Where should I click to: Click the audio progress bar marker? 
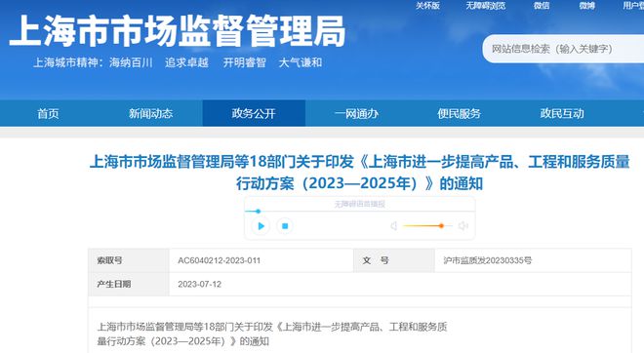pyautogui.click(x=258, y=212)
